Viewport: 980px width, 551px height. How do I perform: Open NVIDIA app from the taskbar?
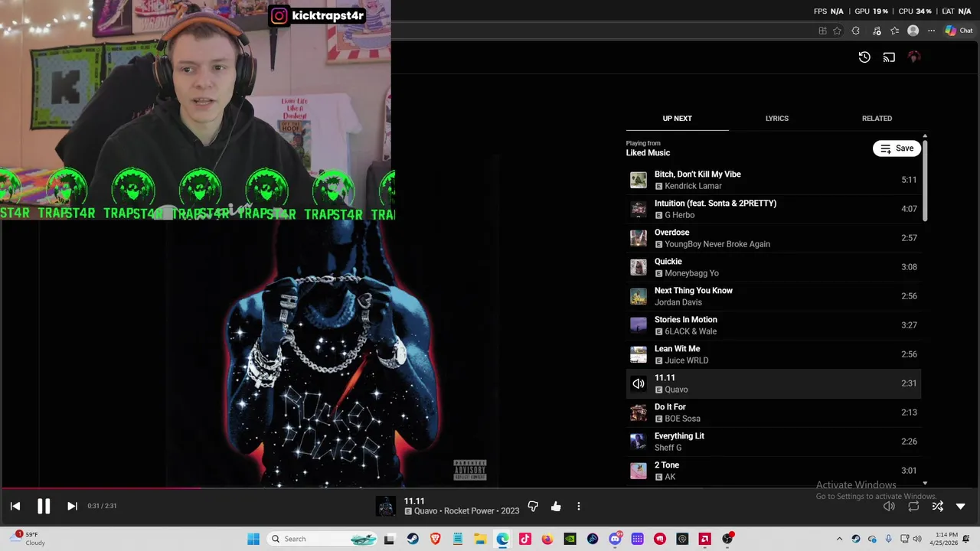point(570,539)
